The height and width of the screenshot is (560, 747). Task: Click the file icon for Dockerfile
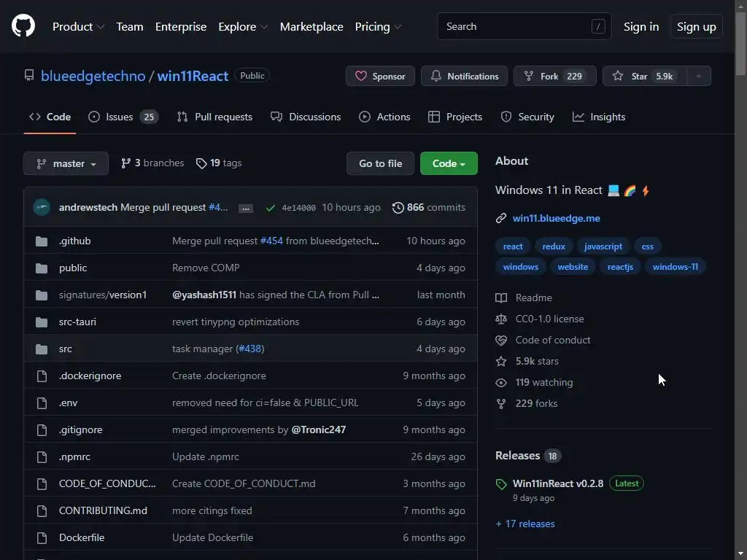(42, 538)
